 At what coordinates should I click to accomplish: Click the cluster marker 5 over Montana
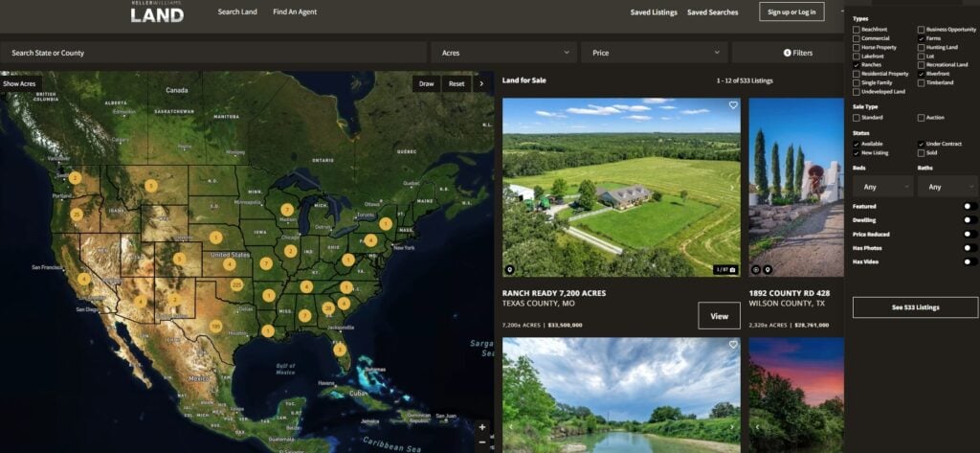pos(150,185)
